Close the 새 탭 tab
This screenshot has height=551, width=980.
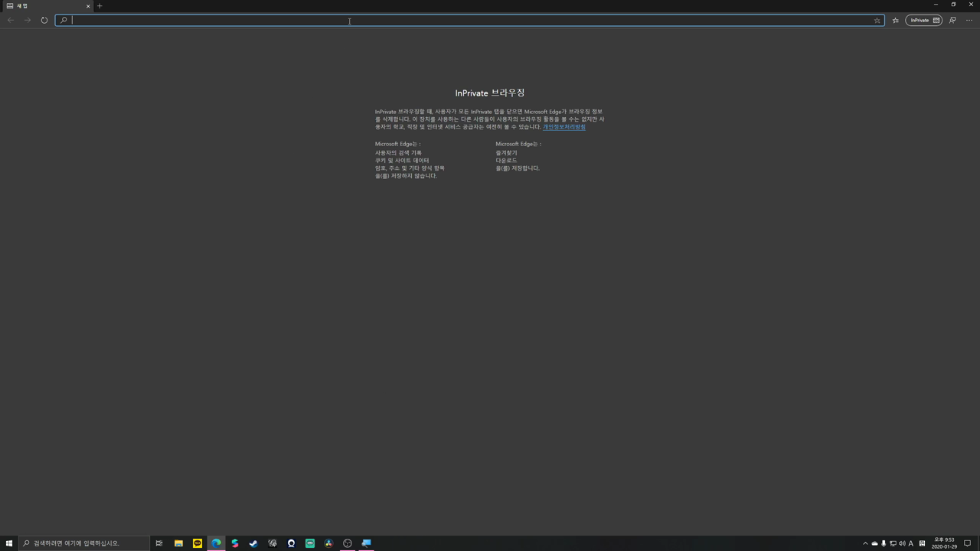point(88,6)
